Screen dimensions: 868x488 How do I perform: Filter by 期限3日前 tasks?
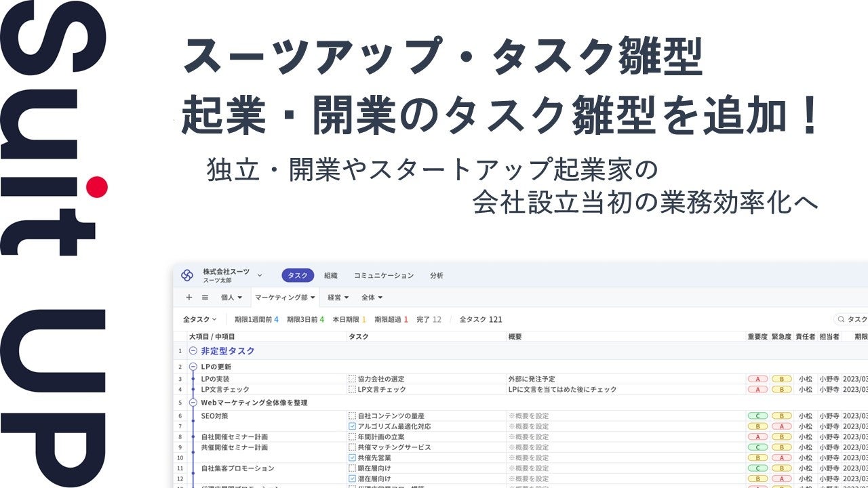coord(305,319)
